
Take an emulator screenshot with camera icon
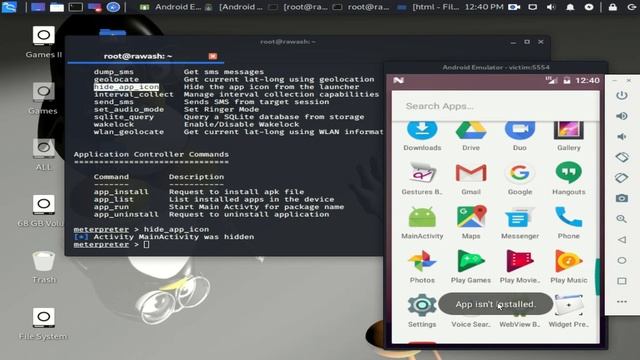622,198
